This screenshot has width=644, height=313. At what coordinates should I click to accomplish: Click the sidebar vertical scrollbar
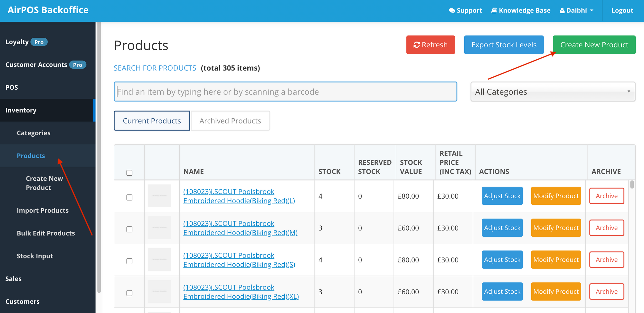(x=99, y=158)
